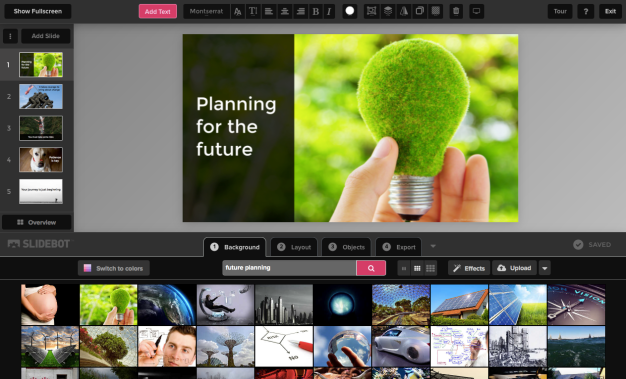Select slide 5 thumbnail
The width and height of the screenshot is (626, 379).
coord(41,191)
